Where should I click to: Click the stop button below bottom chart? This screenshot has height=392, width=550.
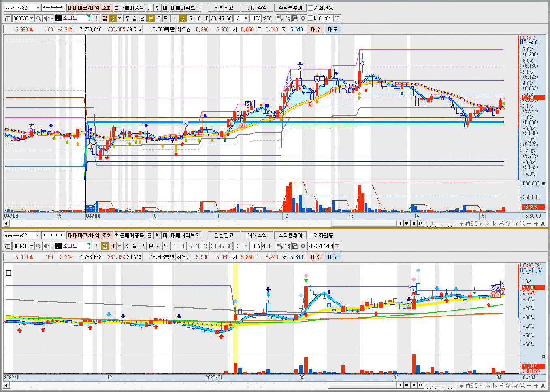[x=414, y=385]
